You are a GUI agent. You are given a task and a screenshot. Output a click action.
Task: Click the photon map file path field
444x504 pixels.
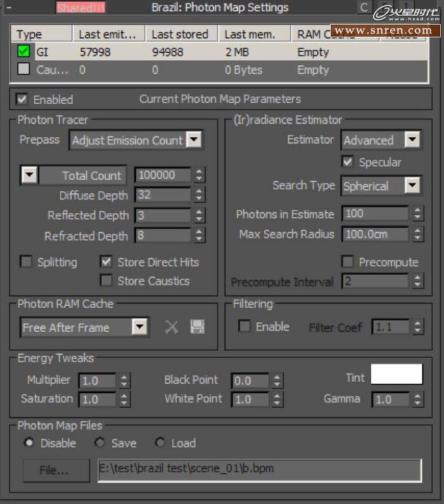[x=260, y=470]
